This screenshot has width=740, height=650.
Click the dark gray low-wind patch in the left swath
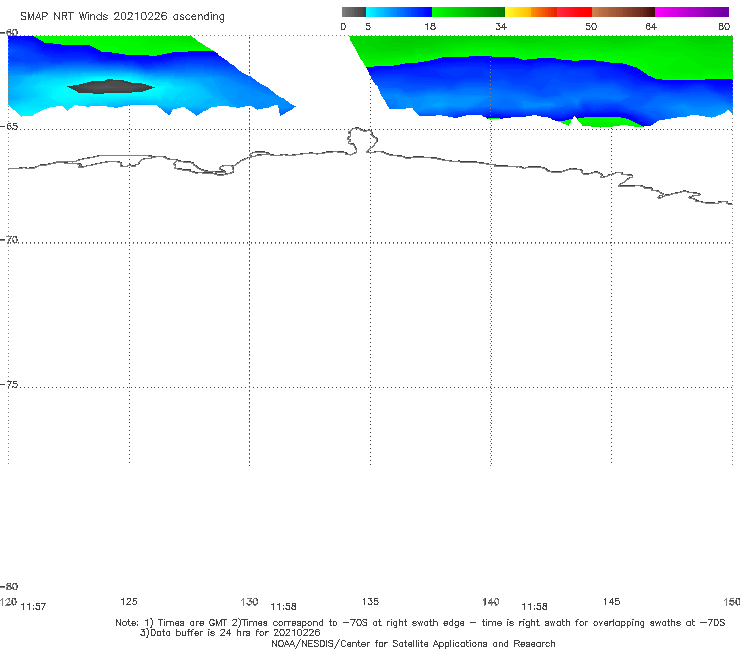pyautogui.click(x=110, y=86)
